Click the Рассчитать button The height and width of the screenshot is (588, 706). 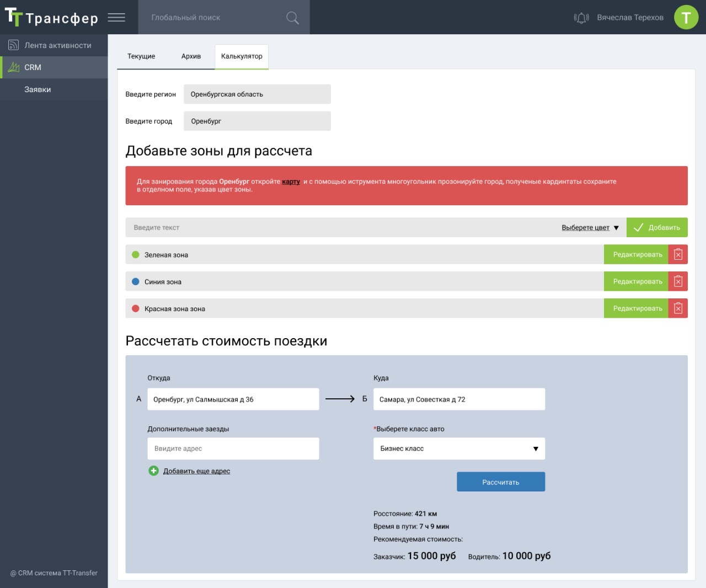501,482
